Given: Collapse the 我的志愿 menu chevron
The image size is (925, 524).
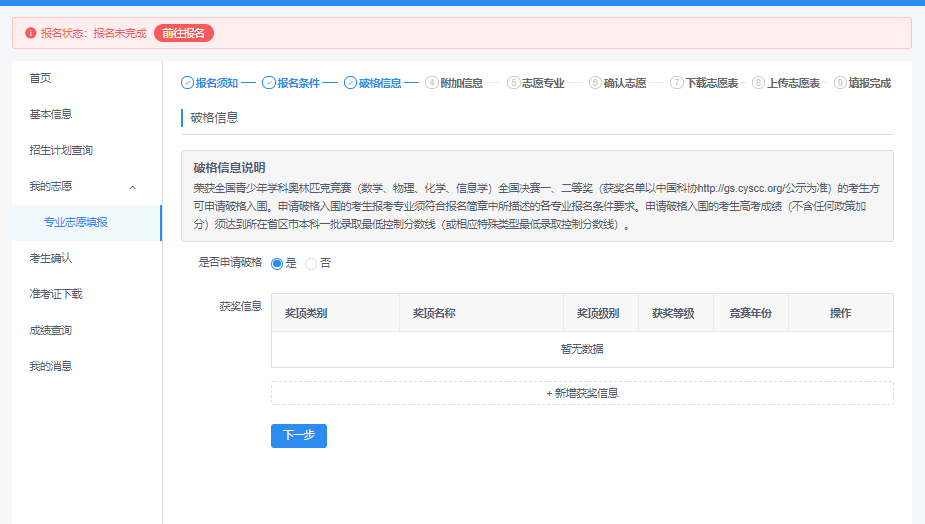Looking at the screenshot, I should coord(133,187).
